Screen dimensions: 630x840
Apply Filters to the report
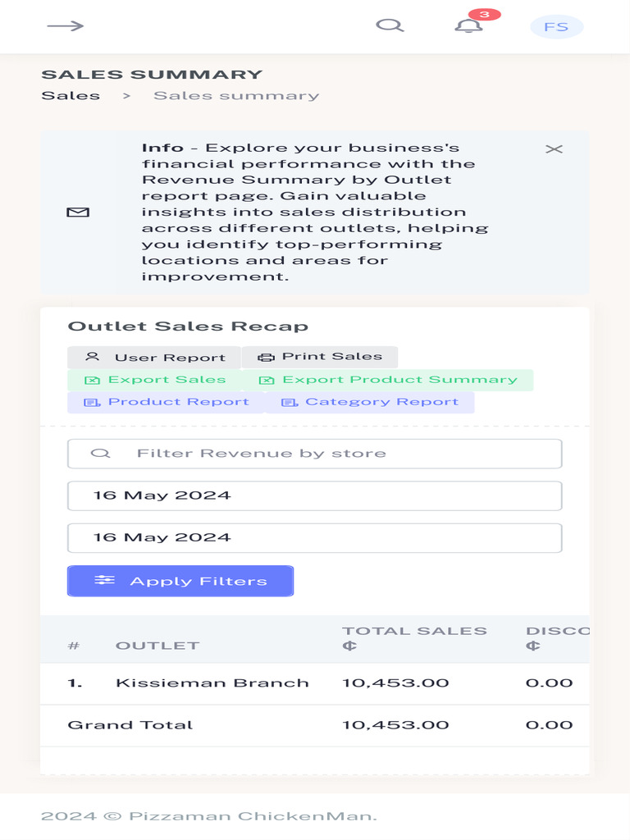click(180, 581)
